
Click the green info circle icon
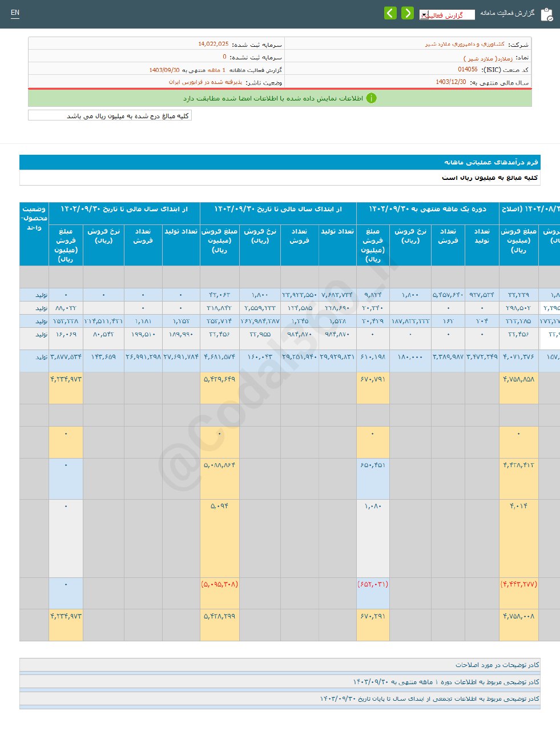tap(371, 98)
